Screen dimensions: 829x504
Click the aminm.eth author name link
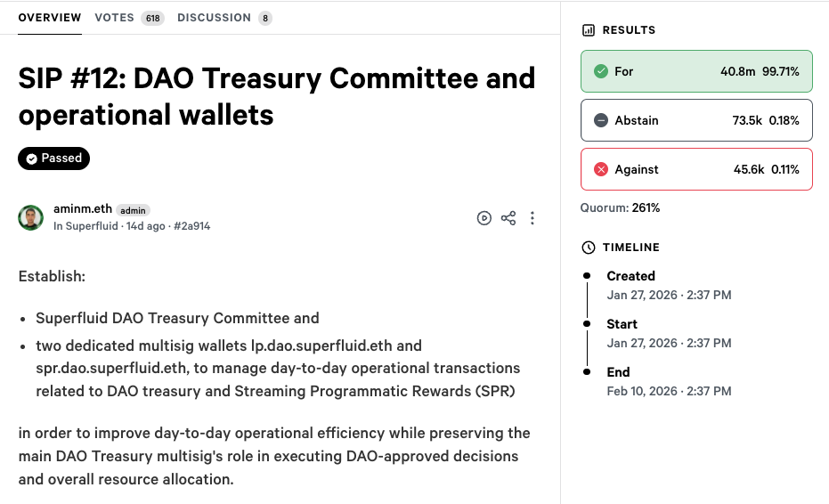coord(83,209)
